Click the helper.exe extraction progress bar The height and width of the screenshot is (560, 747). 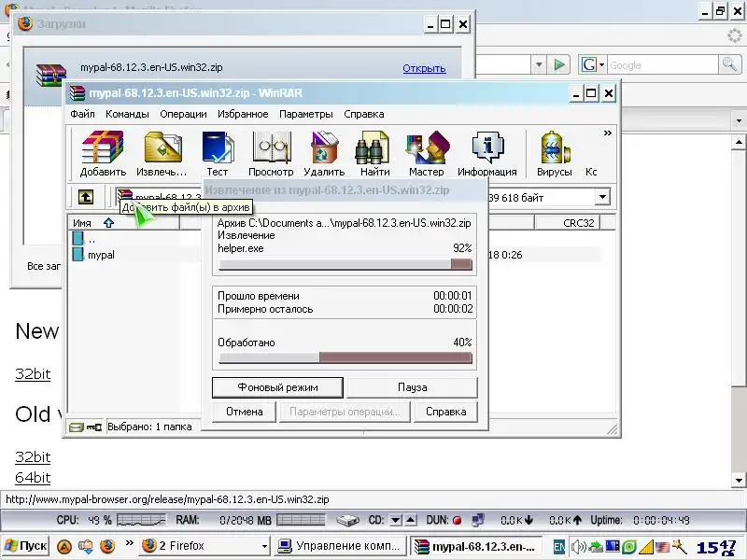pyautogui.click(x=345, y=264)
